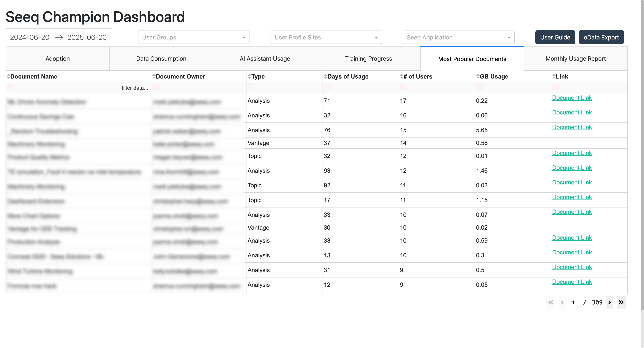Go to the next table page
The height and width of the screenshot is (348, 644).
(x=610, y=302)
